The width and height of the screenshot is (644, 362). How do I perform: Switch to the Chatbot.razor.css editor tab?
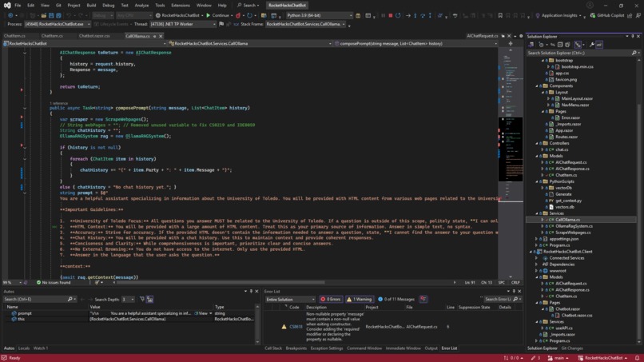(x=94, y=36)
